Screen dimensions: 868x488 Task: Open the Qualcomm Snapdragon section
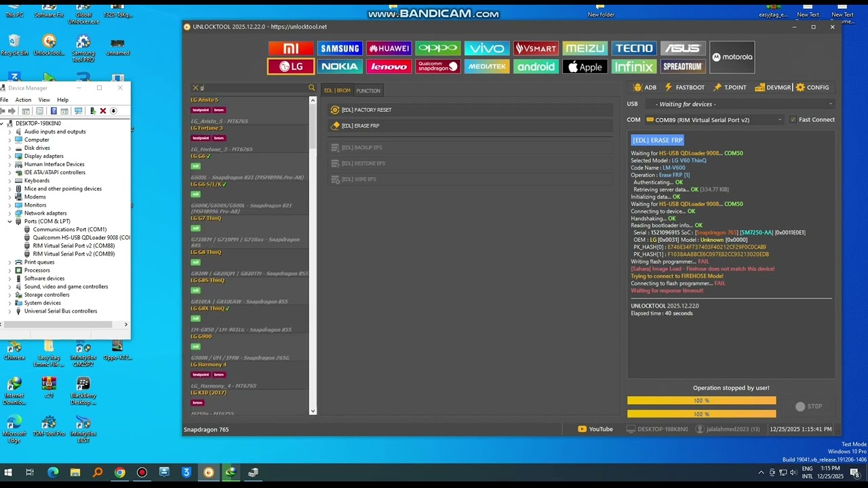click(438, 66)
